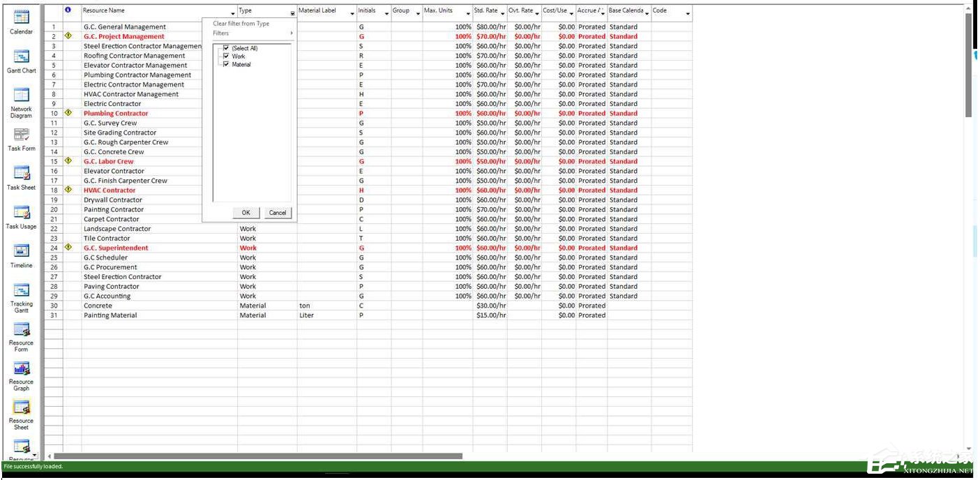Open the Resource Form view icon
Image resolution: width=980 pixels, height=480 pixels.
pyautogui.click(x=22, y=329)
